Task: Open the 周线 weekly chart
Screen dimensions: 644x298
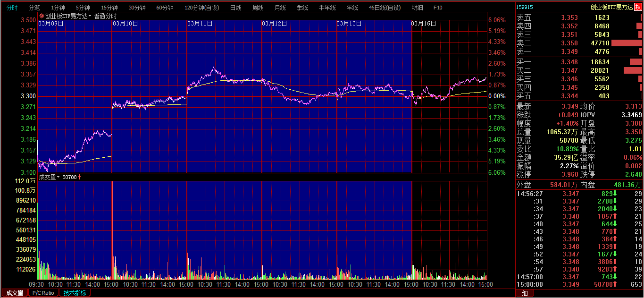Action: 258,8
